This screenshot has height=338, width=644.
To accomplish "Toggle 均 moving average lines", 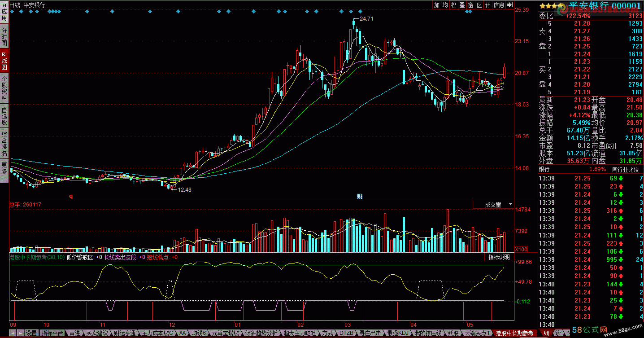I will click(445, 5).
